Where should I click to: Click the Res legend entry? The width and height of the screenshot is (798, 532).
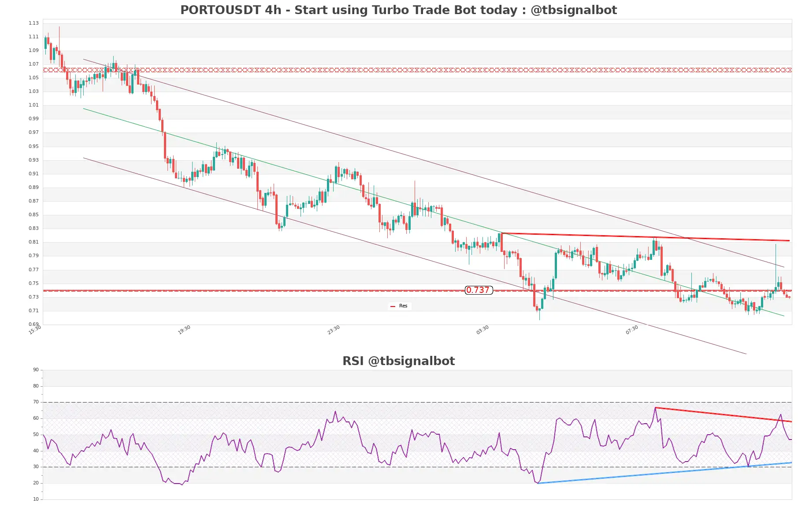pos(399,306)
